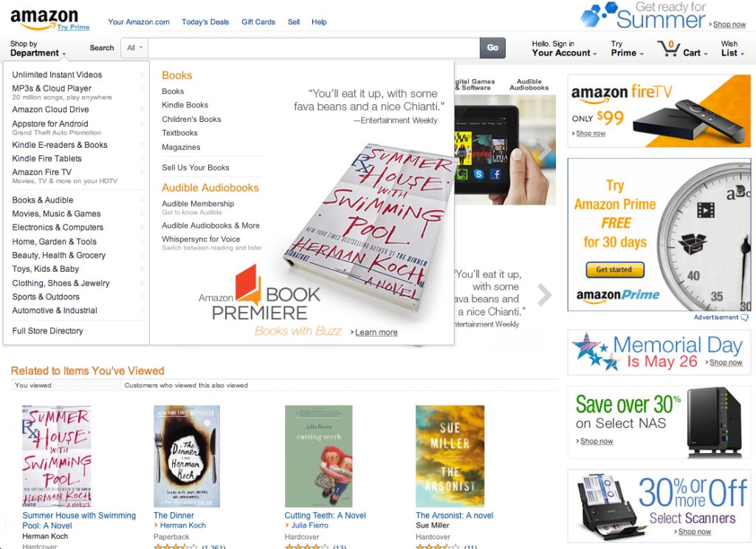Click the Get started Prime button
756x549 pixels.
(615, 270)
